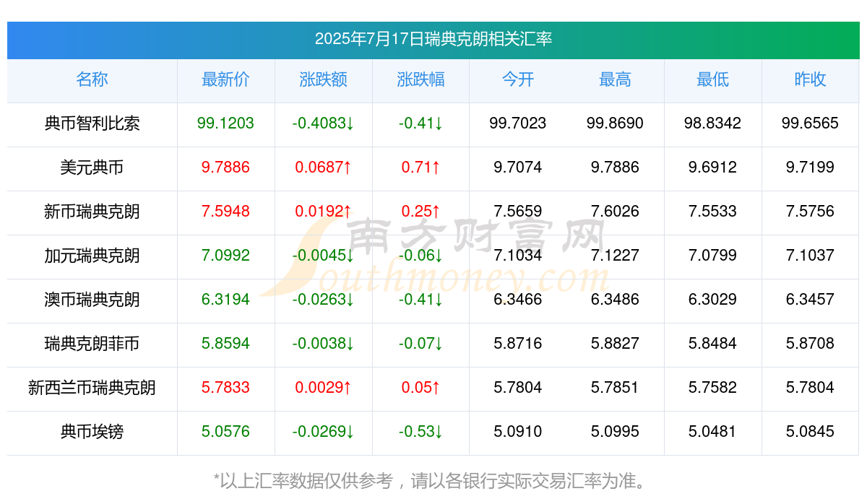Click change percent -0.06↓
The image size is (867, 504).
420,256
